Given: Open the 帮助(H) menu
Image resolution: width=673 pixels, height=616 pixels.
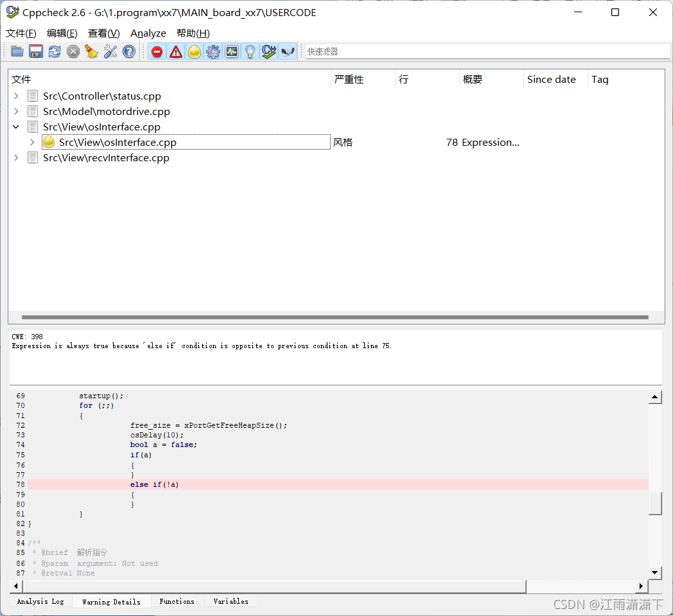Looking at the screenshot, I should tap(193, 33).
